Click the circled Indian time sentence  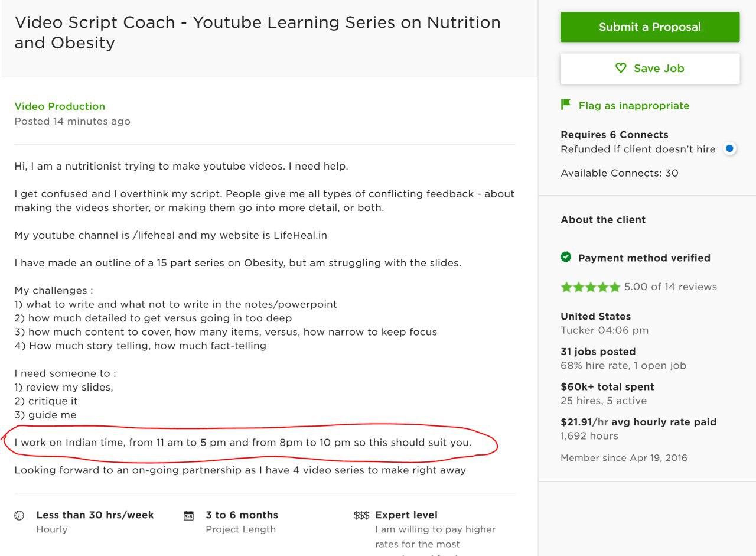point(243,443)
